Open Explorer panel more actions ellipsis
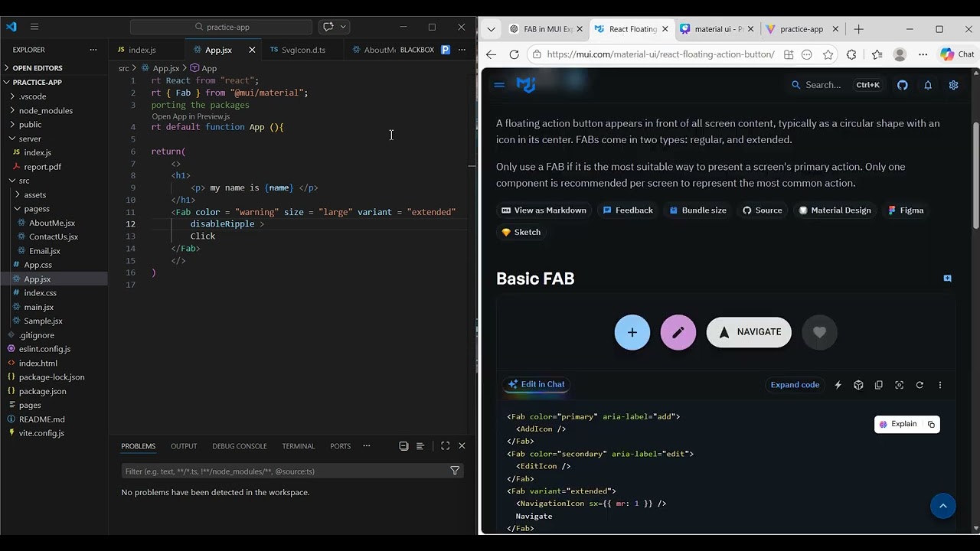This screenshot has height=551, width=980. point(93,50)
